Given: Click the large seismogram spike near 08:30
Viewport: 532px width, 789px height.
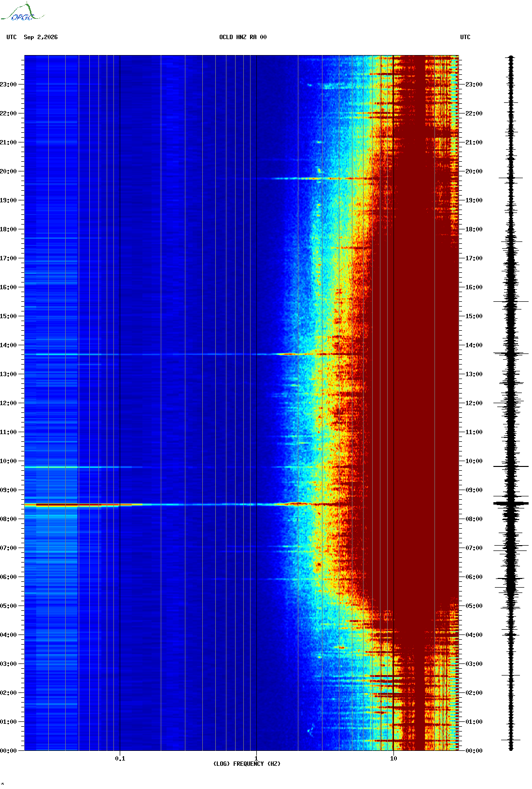Looking at the screenshot, I should pos(511,504).
